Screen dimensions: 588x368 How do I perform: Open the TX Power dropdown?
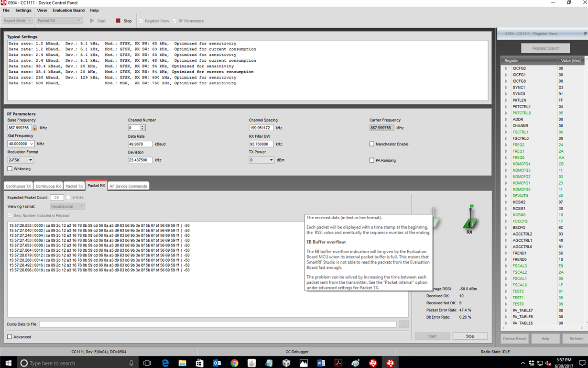(261, 160)
